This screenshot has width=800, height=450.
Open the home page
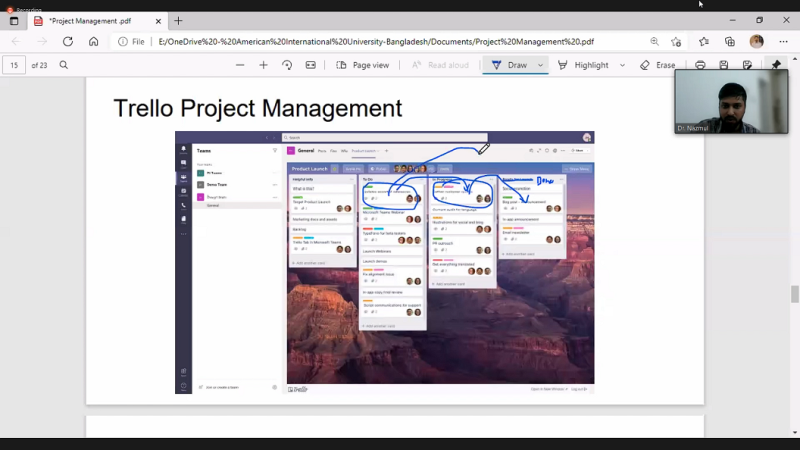93,42
